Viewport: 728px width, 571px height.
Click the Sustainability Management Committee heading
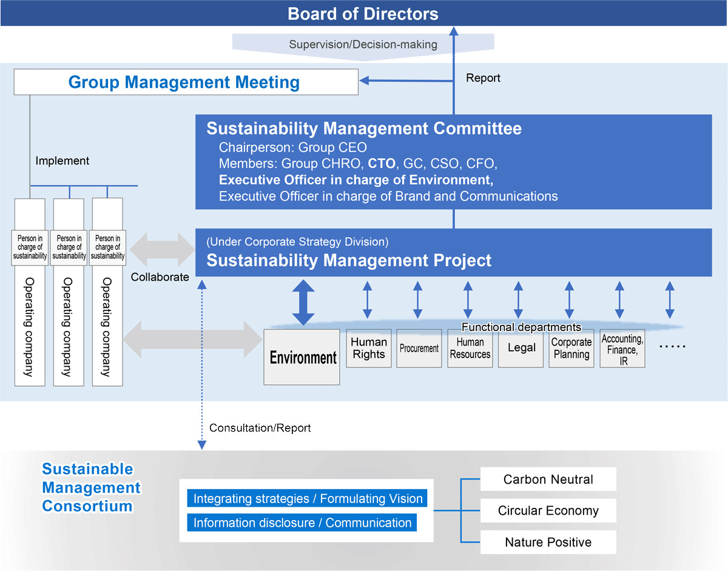click(364, 129)
